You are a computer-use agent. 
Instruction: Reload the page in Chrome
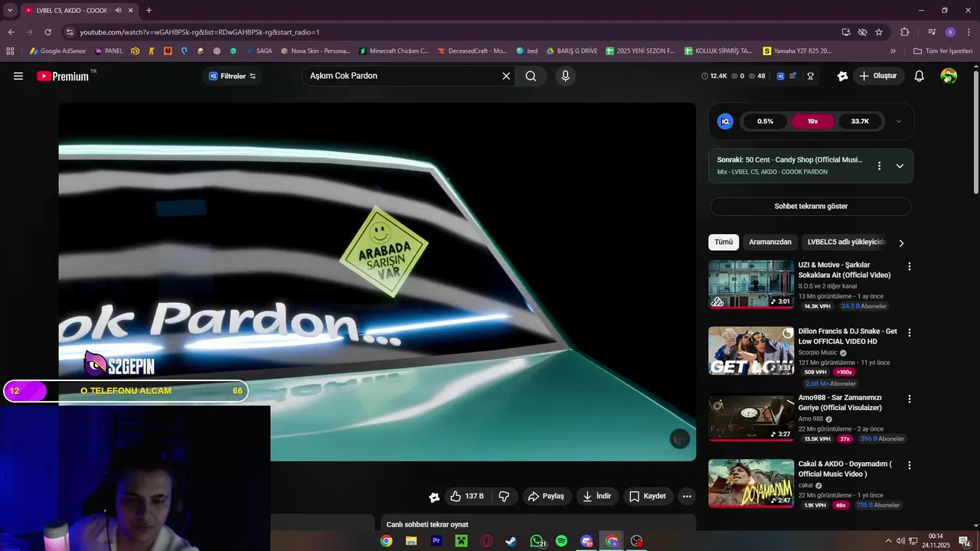[47, 32]
